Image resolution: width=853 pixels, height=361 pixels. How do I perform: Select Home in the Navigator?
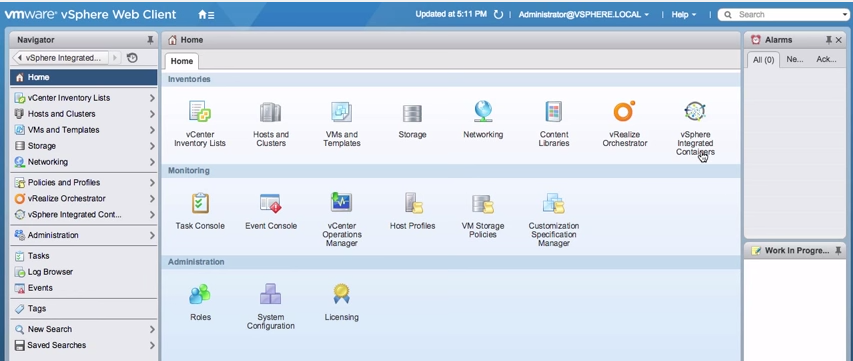pyautogui.click(x=84, y=77)
